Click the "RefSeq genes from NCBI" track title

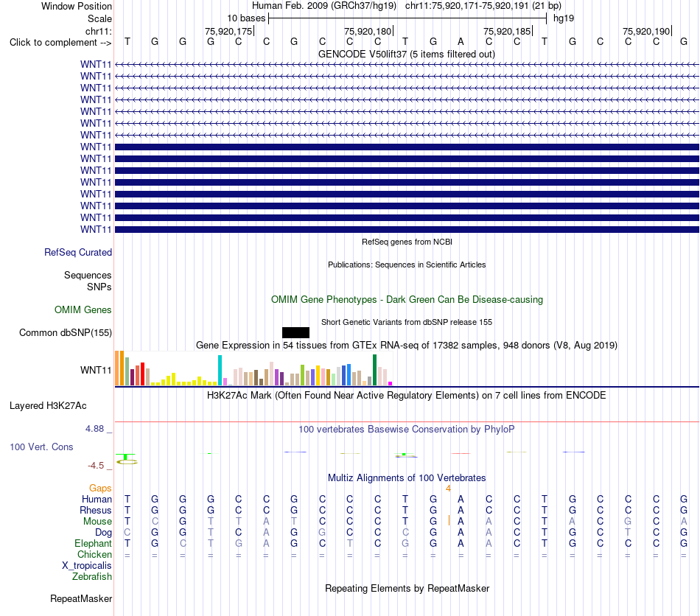click(x=407, y=242)
